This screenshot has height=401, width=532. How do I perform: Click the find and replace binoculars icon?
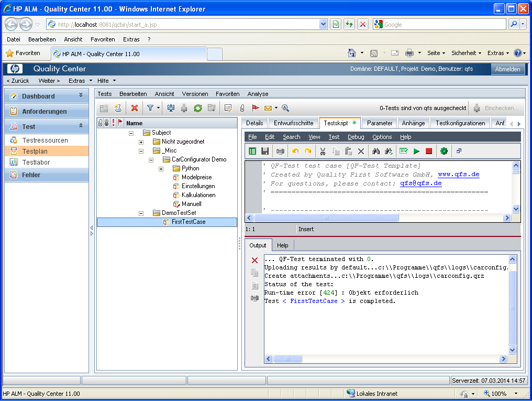tap(389, 151)
